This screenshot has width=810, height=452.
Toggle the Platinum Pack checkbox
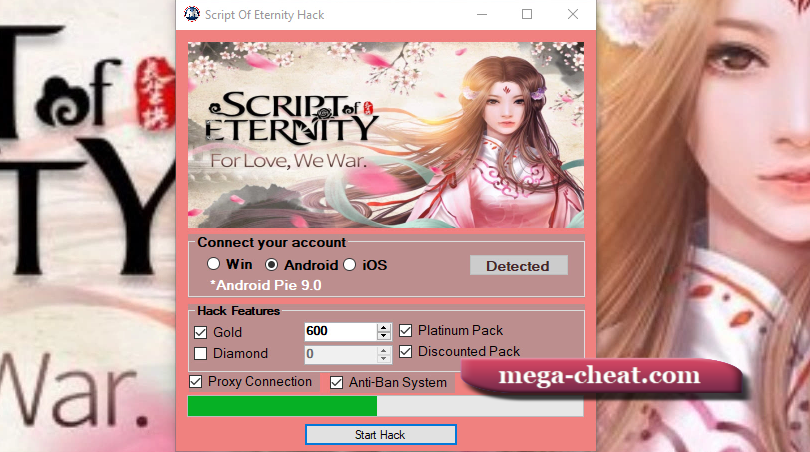pos(406,330)
